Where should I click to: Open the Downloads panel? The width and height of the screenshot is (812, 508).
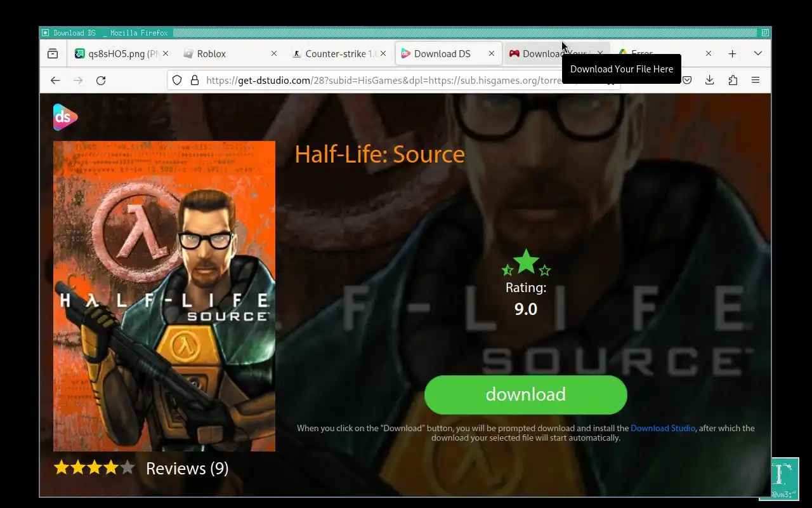[710, 80]
